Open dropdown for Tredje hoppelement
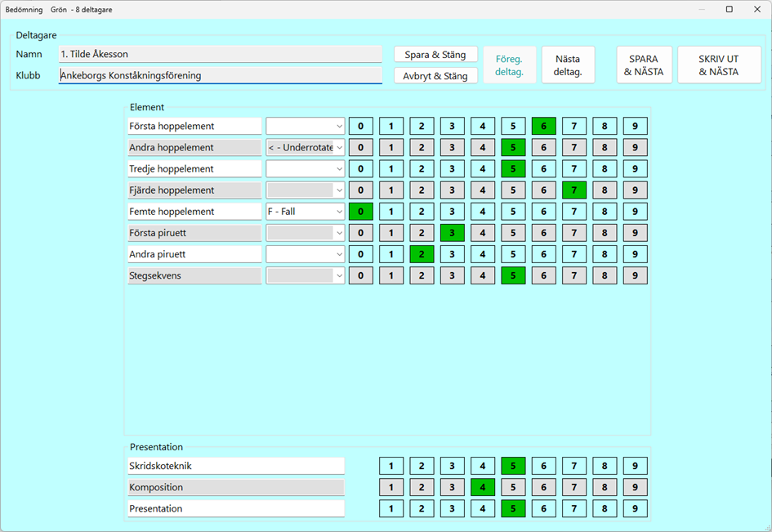The height and width of the screenshot is (532, 772). coord(306,169)
